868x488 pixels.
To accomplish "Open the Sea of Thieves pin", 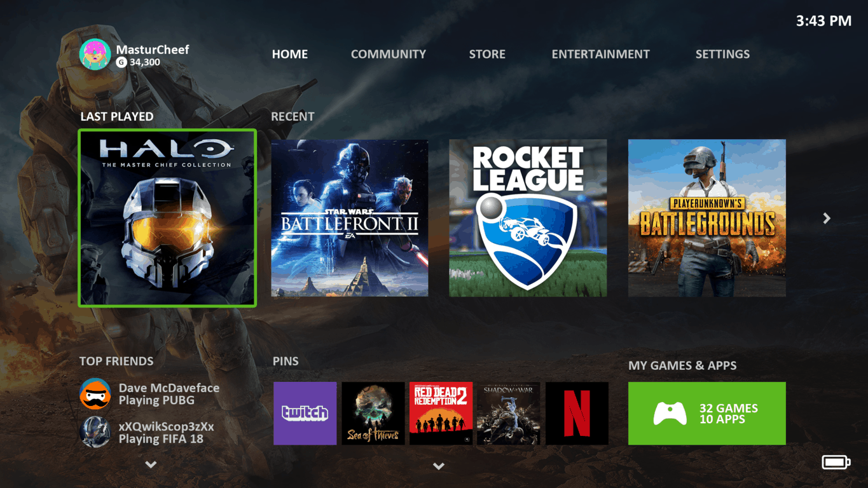I will [373, 413].
